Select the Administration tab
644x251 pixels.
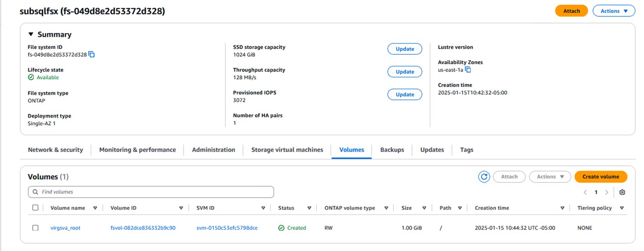coord(213,150)
